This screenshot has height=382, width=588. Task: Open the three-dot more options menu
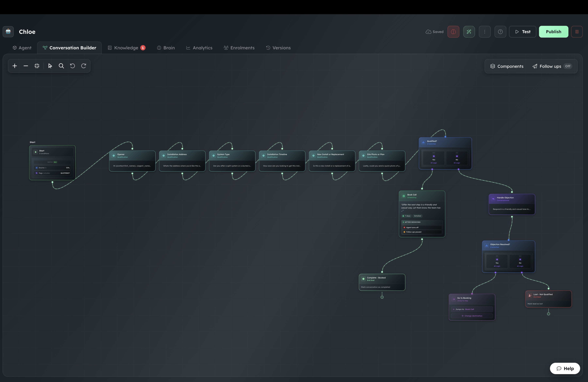pyautogui.click(x=485, y=32)
